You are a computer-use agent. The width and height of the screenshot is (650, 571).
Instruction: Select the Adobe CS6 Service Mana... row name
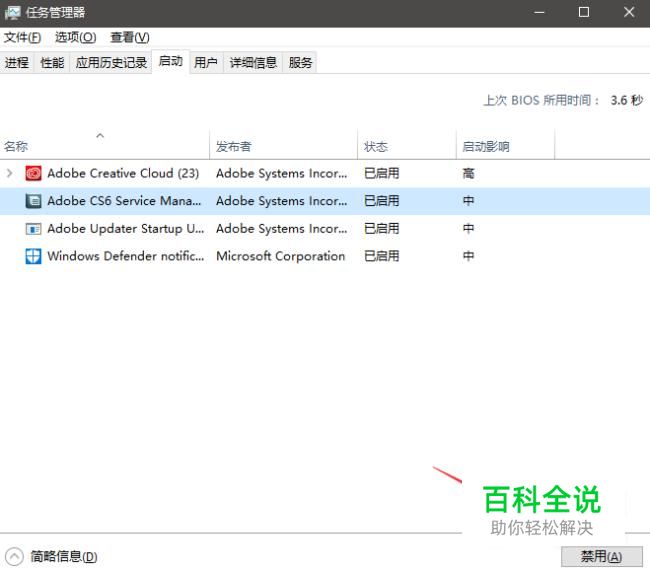124,201
